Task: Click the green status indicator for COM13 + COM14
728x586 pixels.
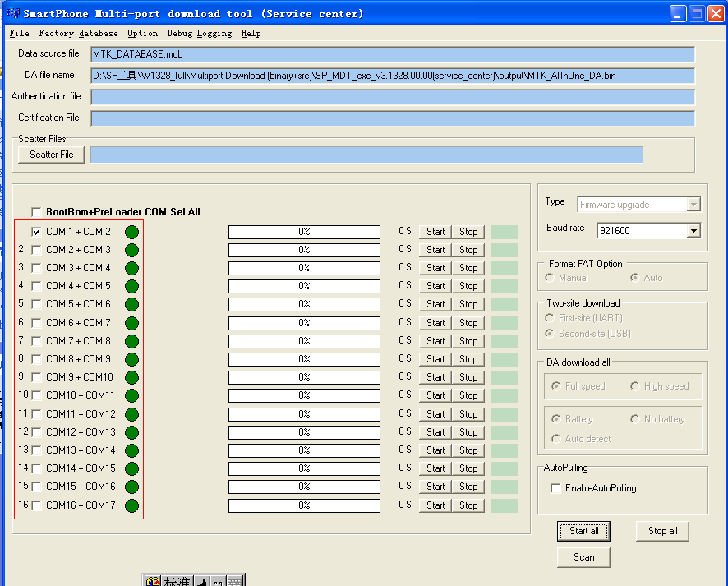Action: pyautogui.click(x=131, y=450)
